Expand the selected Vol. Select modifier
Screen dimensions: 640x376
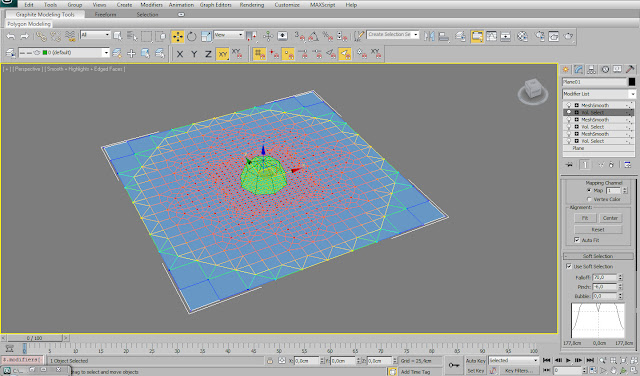tap(576, 112)
